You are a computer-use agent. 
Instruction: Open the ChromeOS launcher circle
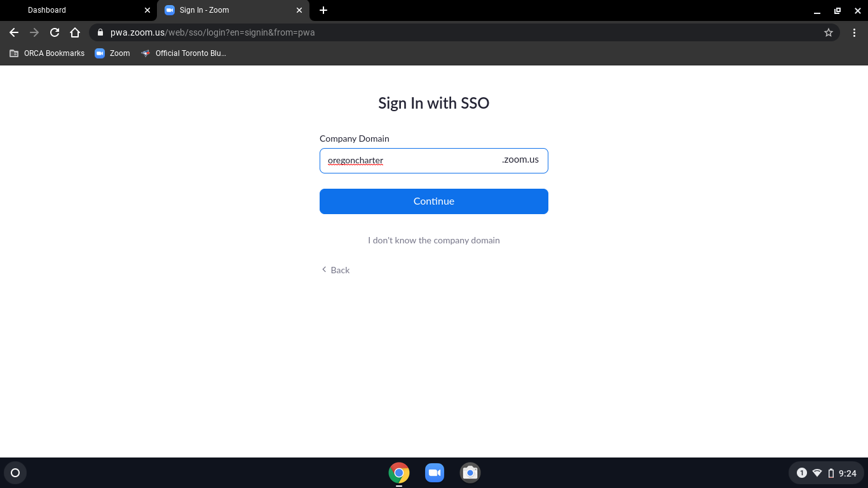point(15,473)
